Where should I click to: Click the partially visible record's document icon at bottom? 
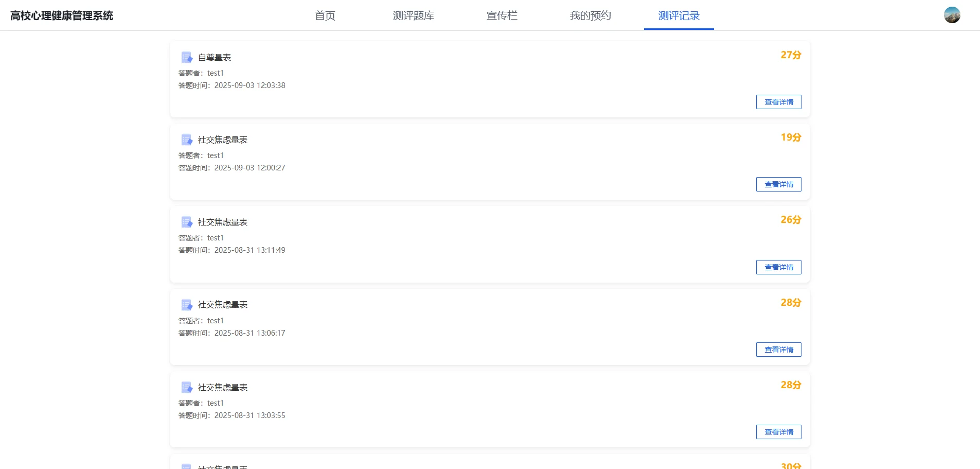[186, 465]
